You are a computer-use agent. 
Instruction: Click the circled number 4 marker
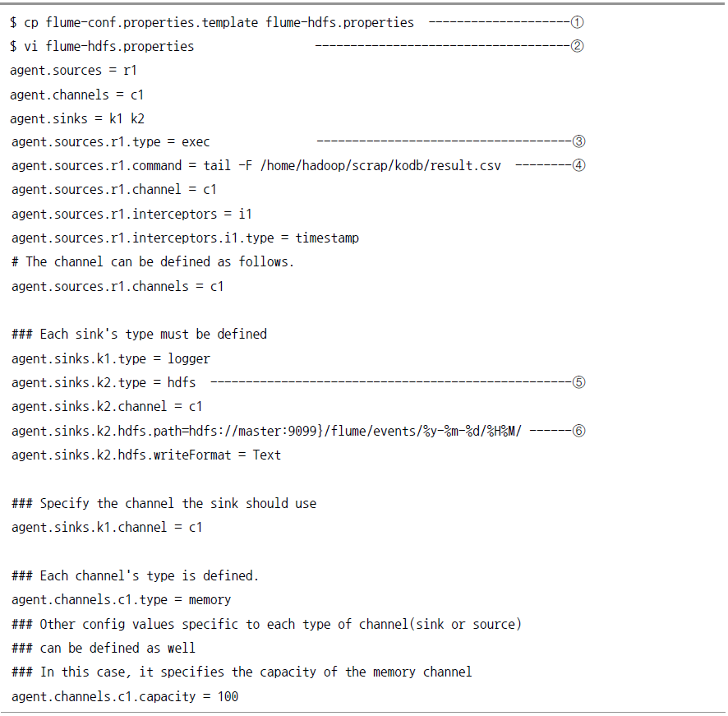point(578,165)
